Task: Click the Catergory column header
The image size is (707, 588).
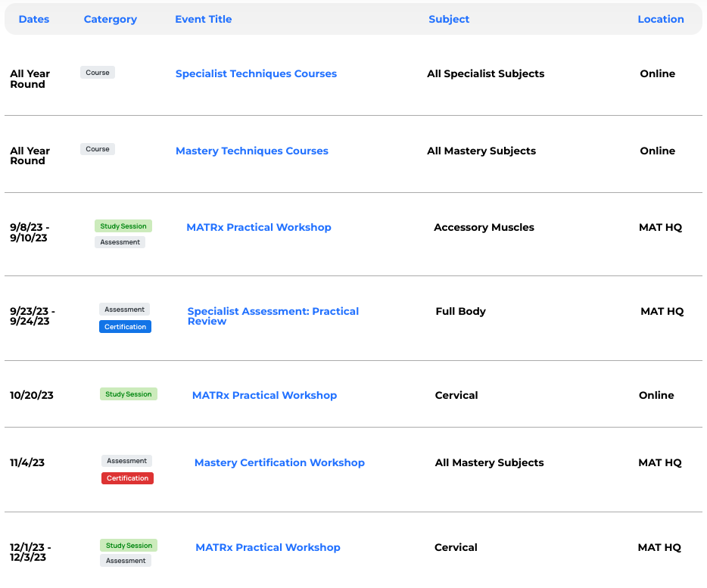Action: coord(110,20)
